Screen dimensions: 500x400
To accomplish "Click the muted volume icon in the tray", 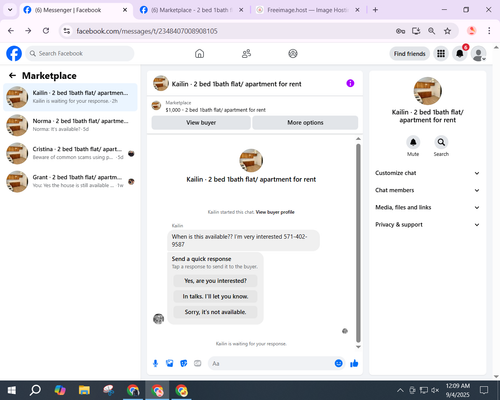I will 435,390.
